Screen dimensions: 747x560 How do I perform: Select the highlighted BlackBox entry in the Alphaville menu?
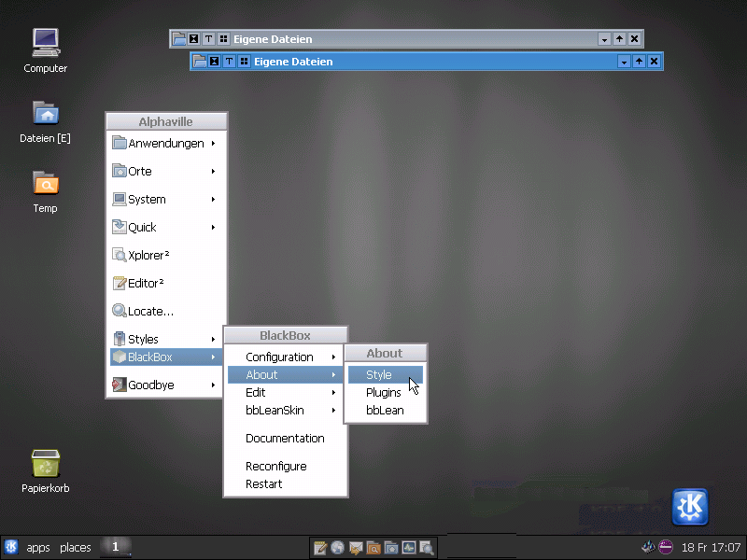[165, 357]
